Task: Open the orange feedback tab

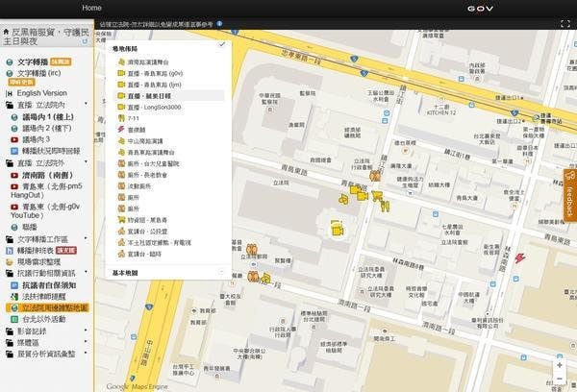Action: [x=569, y=196]
